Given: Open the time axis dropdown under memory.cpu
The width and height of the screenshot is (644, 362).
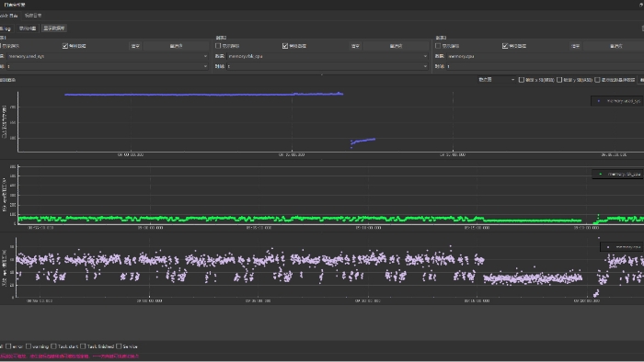Looking at the screenshot, I should coord(546,66).
